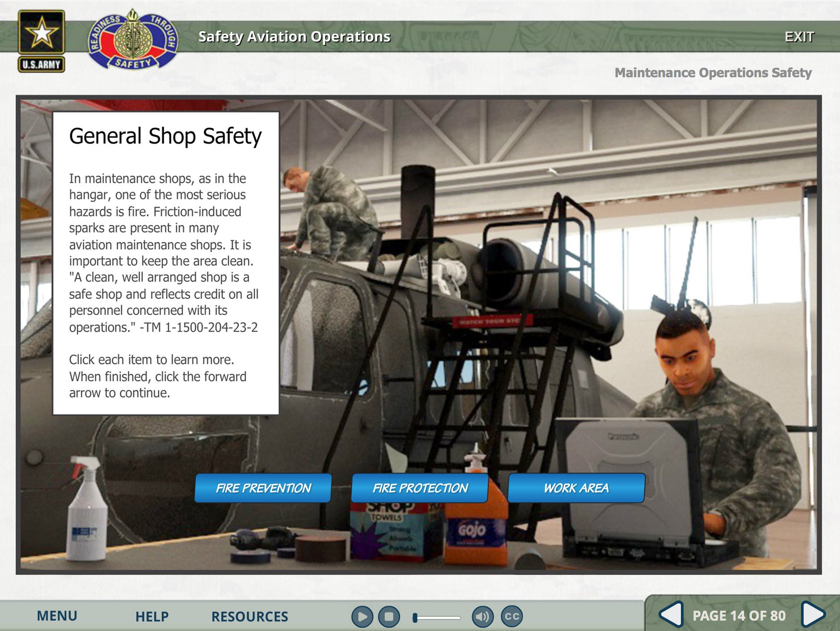The height and width of the screenshot is (631, 840).
Task: Open the HELP section
Action: (x=152, y=617)
